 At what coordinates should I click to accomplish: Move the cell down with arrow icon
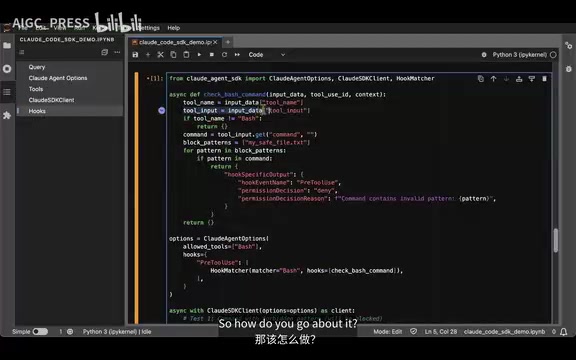[x=506, y=79]
